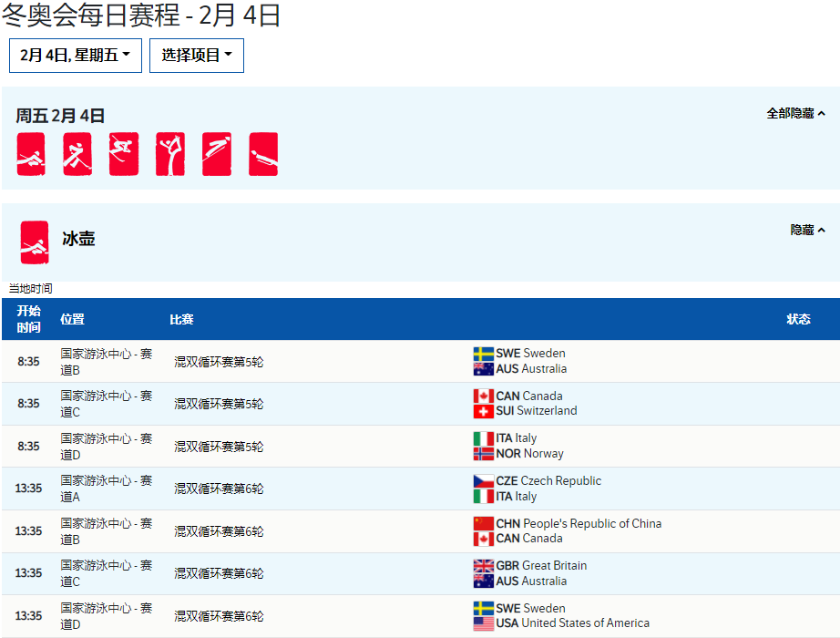The height and width of the screenshot is (638, 840).
Task: Open the 2月4日, 星期五 date dropdown
Action: (x=75, y=56)
